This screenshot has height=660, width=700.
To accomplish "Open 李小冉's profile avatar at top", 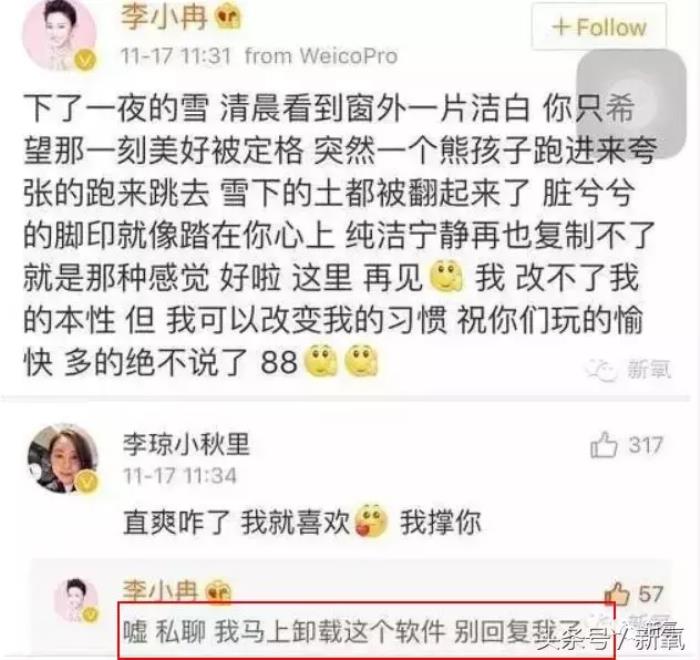I will (x=60, y=34).
